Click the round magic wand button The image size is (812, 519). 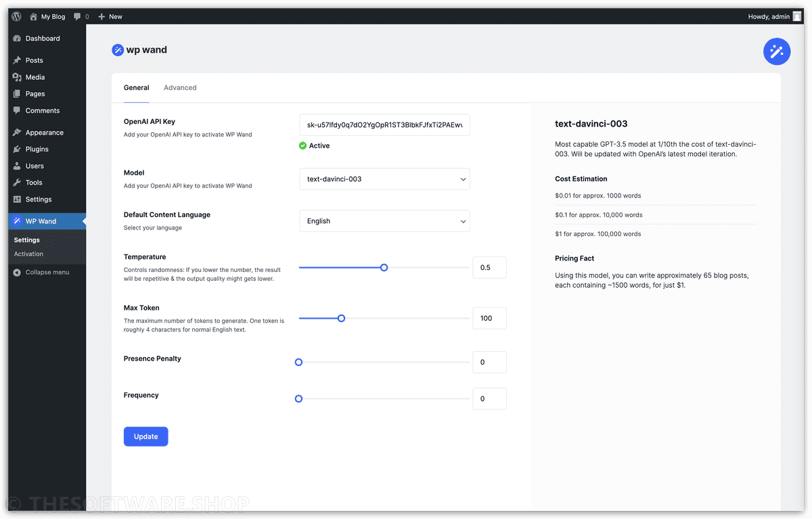tap(777, 51)
